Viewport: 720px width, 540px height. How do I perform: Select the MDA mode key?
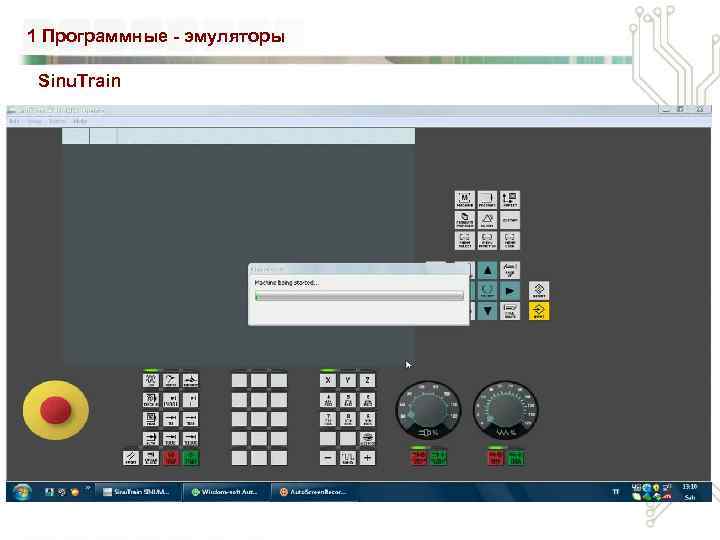151,419
